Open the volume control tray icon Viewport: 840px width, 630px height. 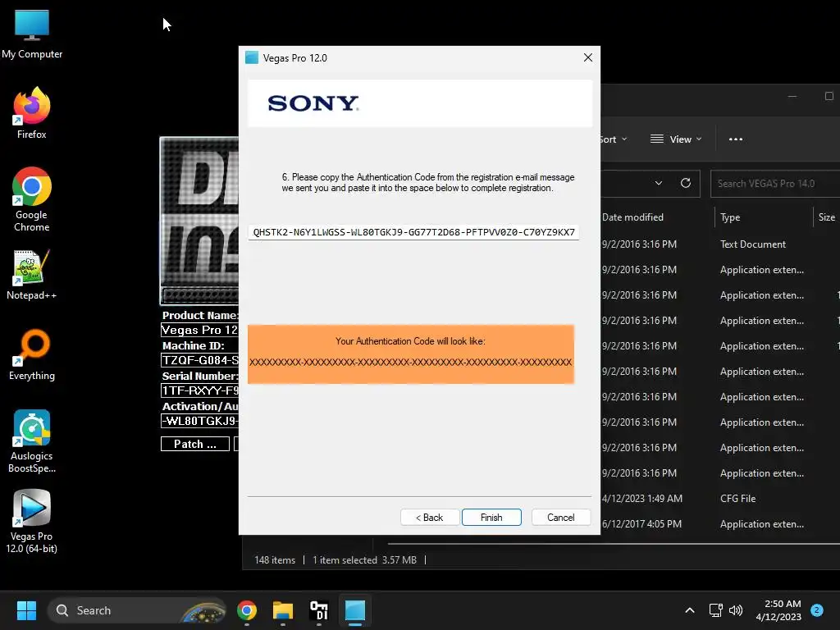tap(736, 610)
